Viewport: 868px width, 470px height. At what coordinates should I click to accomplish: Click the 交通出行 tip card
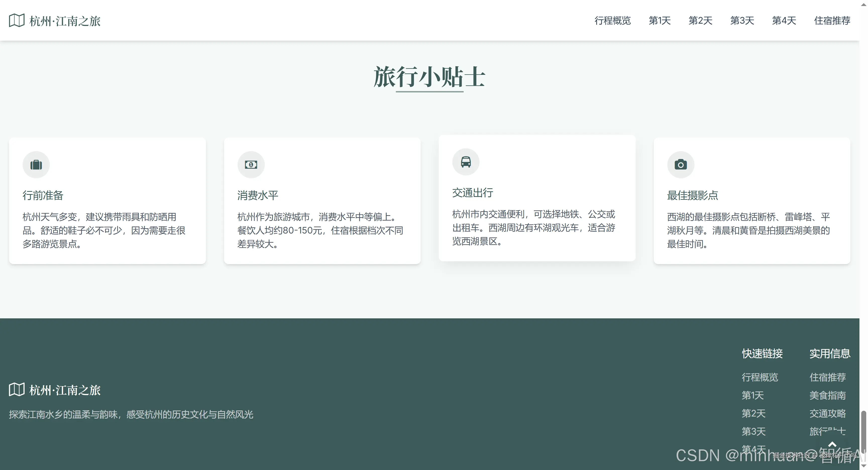tap(537, 198)
